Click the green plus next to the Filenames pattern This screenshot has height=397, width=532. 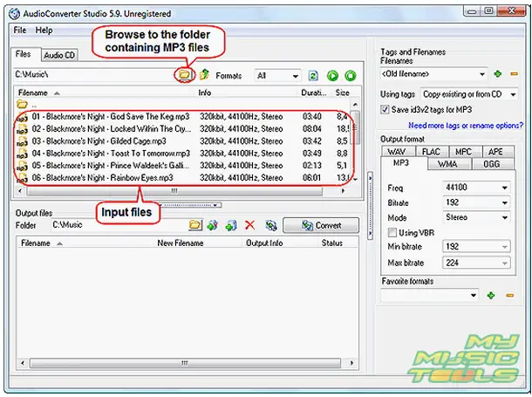(497, 73)
